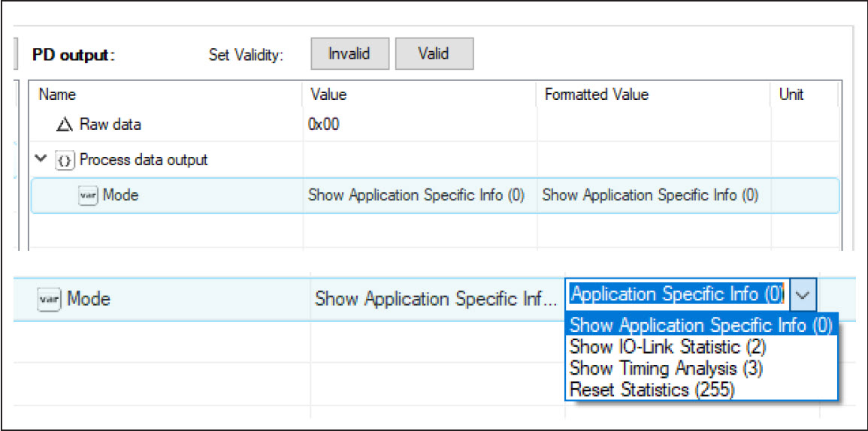Select Mode row's Formatted Value cell
Screen dimensions: 868x431
coord(653,195)
